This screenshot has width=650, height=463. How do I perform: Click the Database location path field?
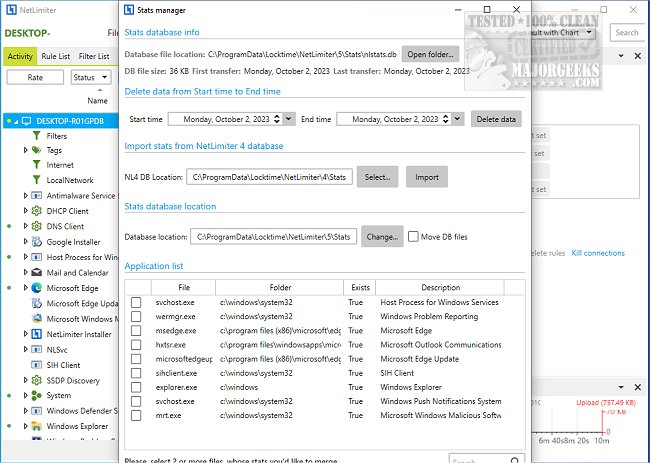273,237
